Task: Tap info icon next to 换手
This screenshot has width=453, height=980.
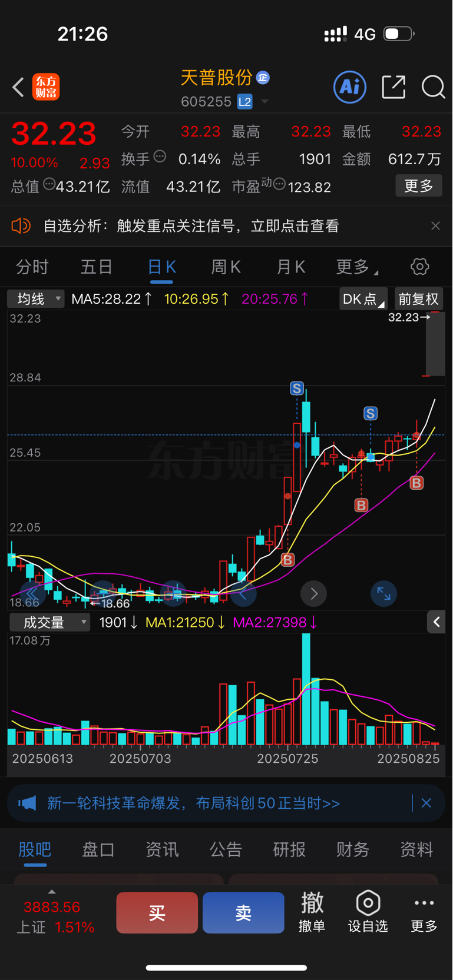Action: (160, 157)
